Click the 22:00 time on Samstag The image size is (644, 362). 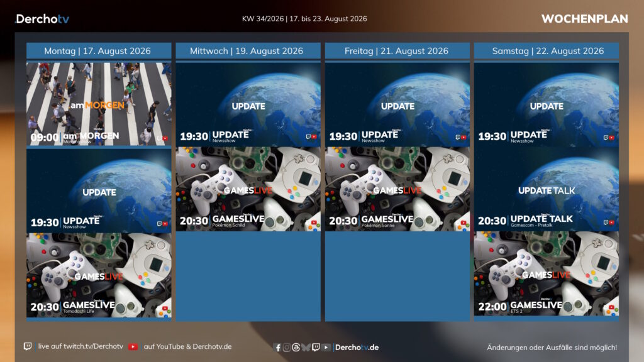[492, 307]
